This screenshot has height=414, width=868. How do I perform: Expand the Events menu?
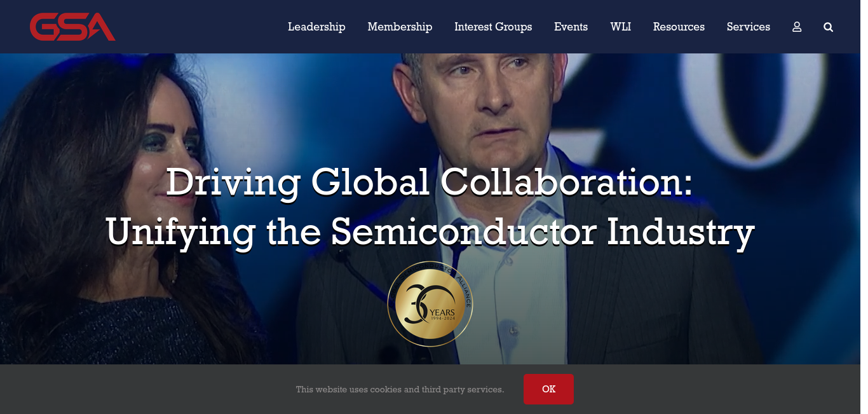(x=571, y=27)
